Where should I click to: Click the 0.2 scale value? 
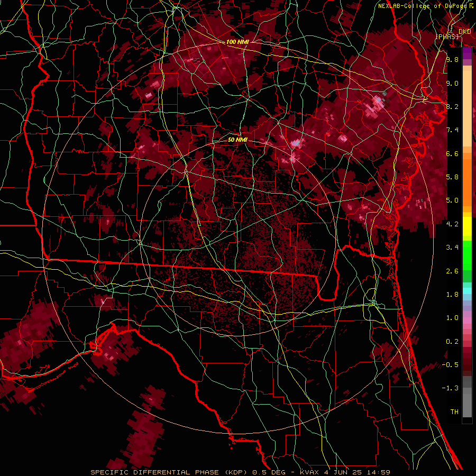pyautogui.click(x=452, y=342)
